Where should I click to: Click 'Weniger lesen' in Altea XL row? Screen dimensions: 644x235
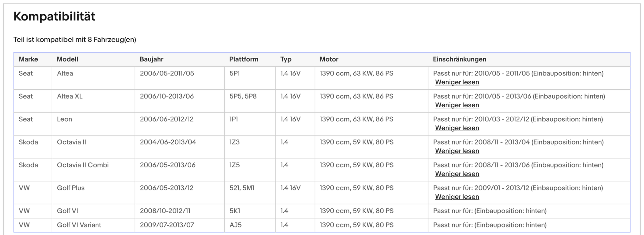457,105
